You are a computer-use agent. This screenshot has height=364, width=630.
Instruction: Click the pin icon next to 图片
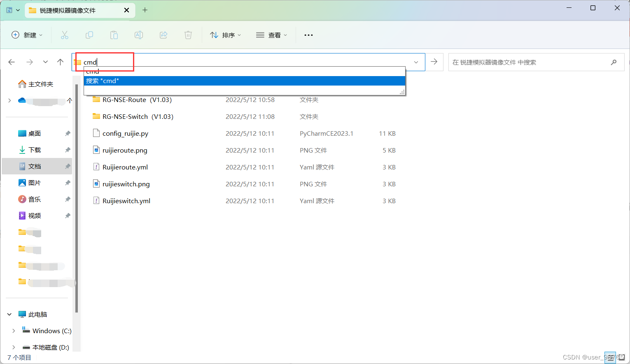click(68, 183)
